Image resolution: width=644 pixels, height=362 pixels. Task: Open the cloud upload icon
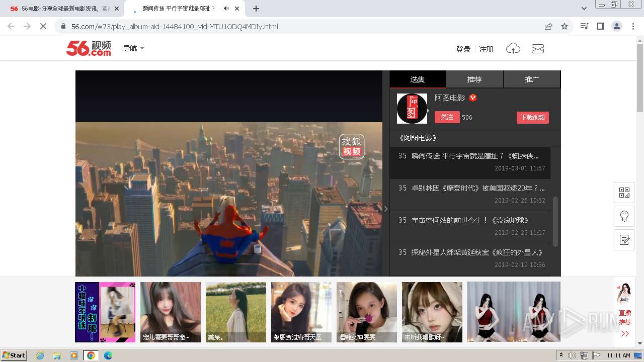coord(513,49)
